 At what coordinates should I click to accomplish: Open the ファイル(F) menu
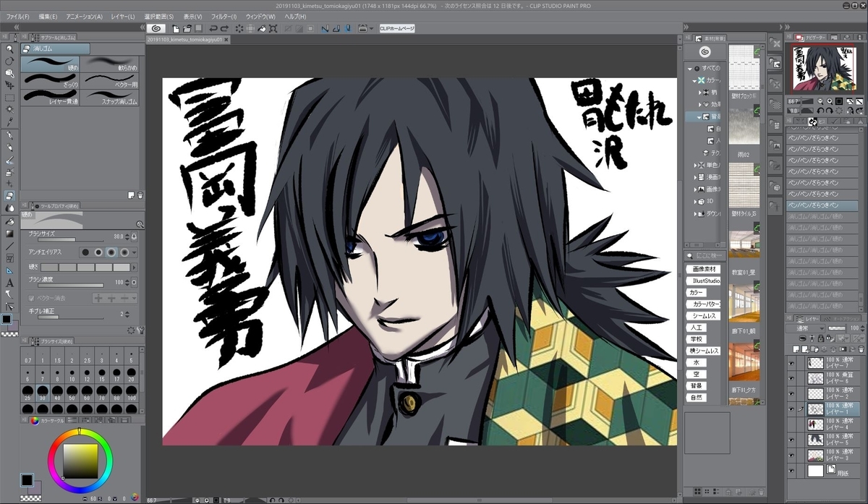tap(18, 16)
